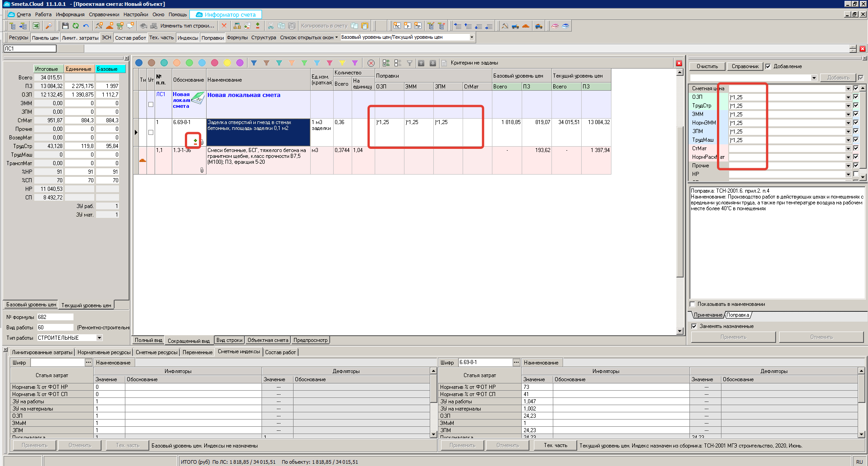
Task: Click the № формулы field with 682
Action: [55, 317]
